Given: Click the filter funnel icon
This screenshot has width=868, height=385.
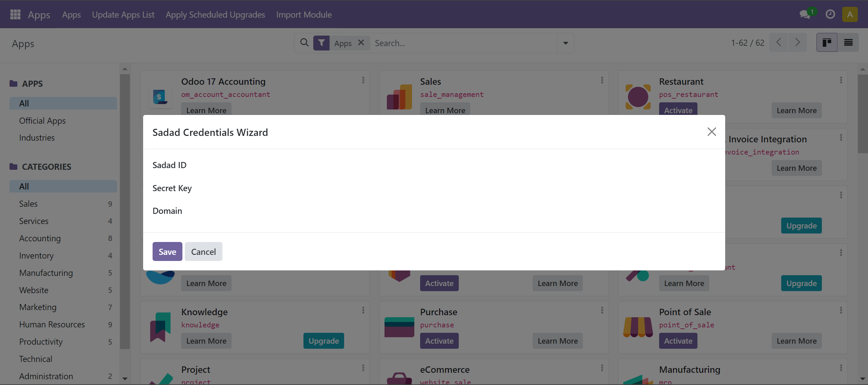Looking at the screenshot, I should (321, 43).
